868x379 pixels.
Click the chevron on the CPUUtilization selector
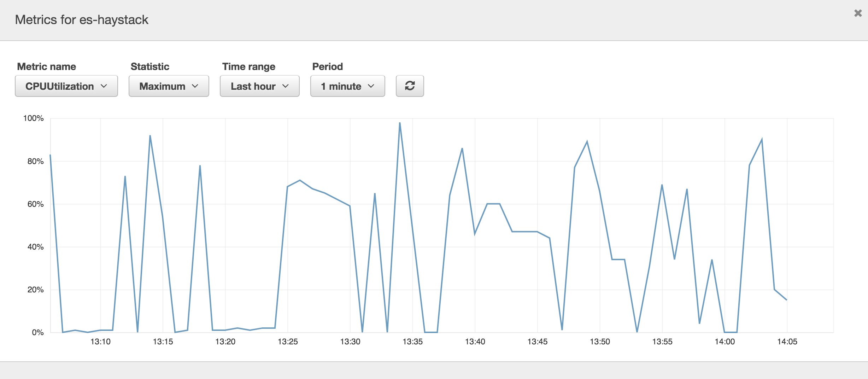coord(104,86)
